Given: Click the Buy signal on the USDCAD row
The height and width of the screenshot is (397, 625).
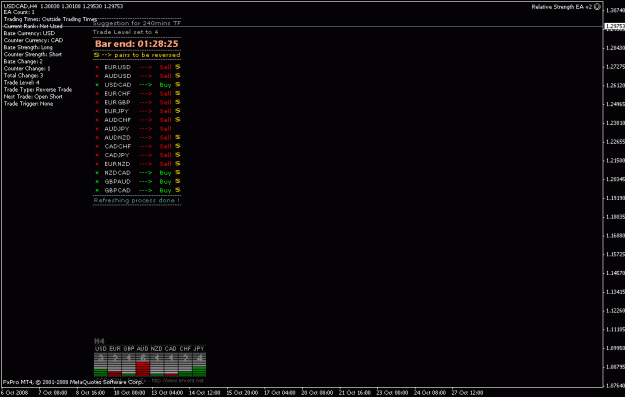Looking at the screenshot, I should (x=165, y=85).
